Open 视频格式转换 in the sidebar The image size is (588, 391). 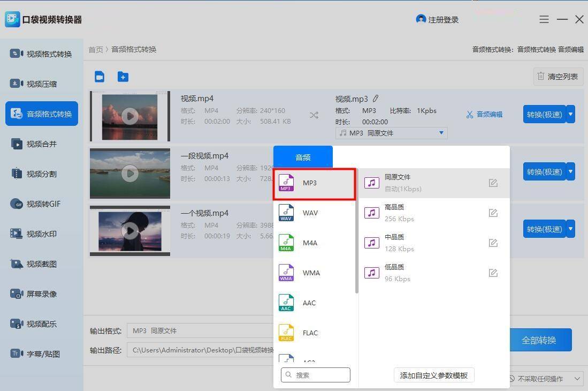coord(41,54)
